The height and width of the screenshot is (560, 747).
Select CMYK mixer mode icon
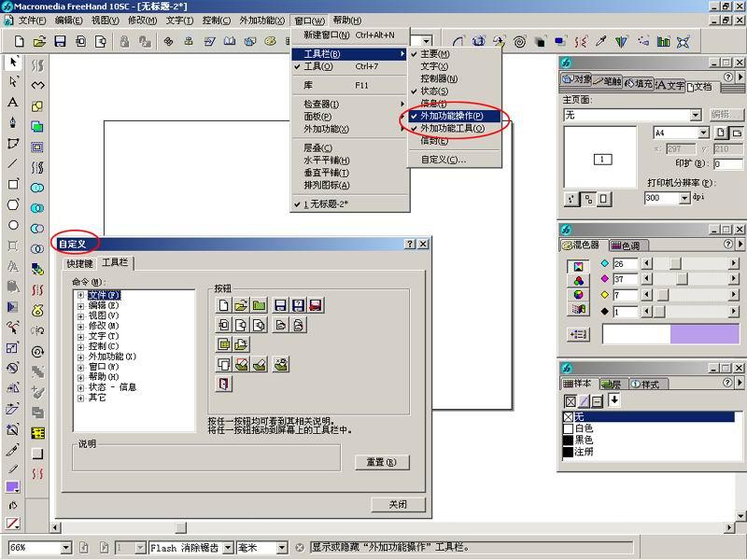578,267
